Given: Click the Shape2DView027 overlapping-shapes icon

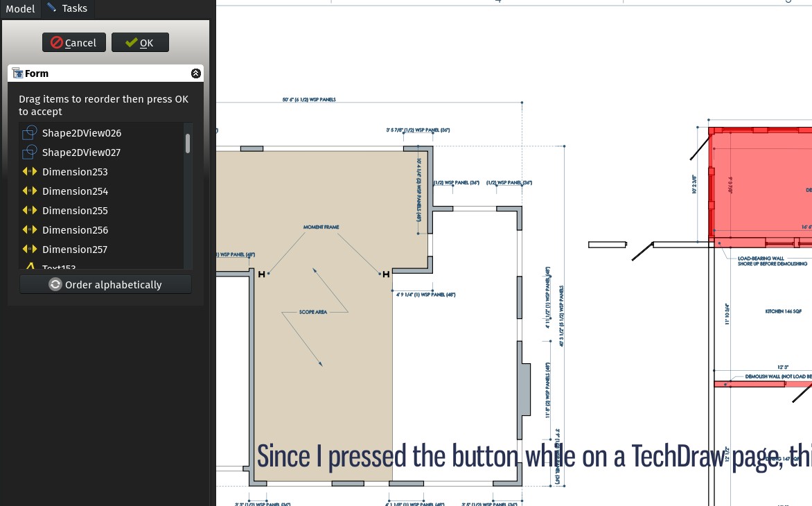Looking at the screenshot, I should tap(30, 152).
